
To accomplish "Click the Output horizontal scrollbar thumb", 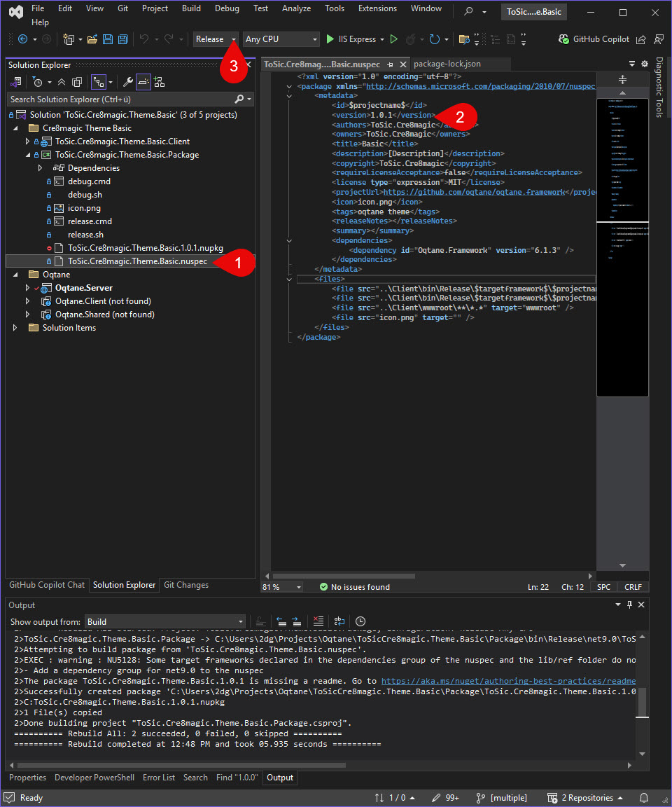I will pyautogui.click(x=181, y=765).
